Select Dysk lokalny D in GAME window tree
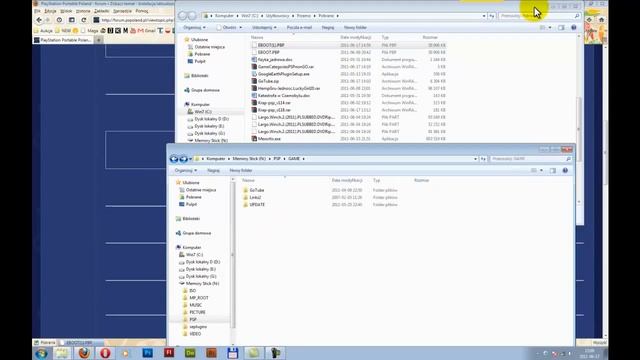 [202, 262]
